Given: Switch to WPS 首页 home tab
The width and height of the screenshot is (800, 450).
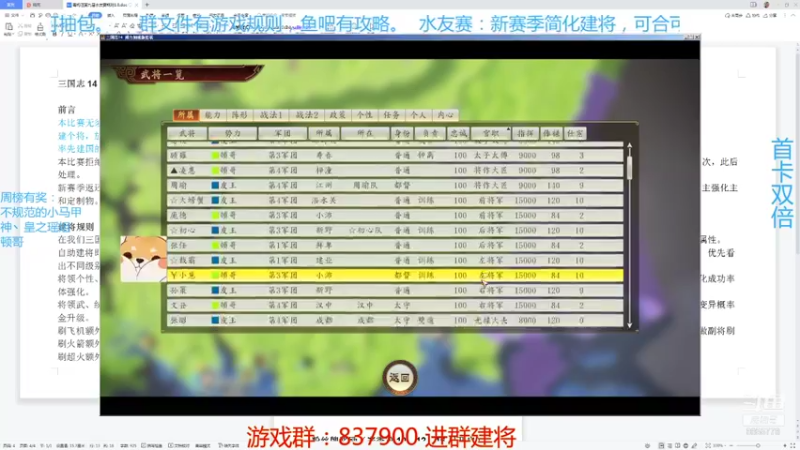Looking at the screenshot, I should (11, 5).
